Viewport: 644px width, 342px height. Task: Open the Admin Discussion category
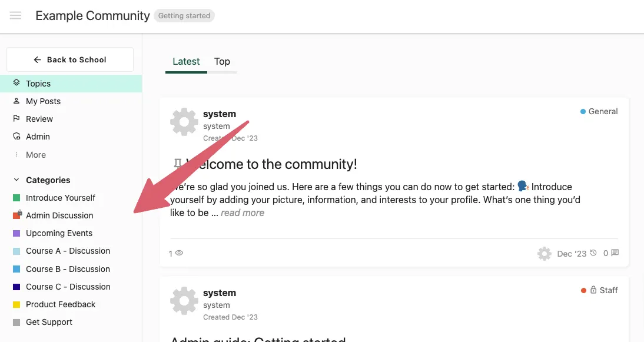click(59, 215)
